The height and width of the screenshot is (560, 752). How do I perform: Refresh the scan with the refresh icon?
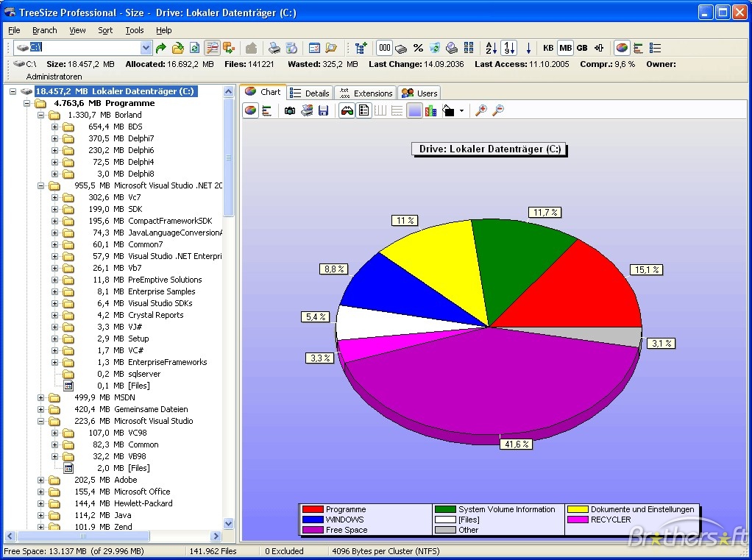click(195, 48)
